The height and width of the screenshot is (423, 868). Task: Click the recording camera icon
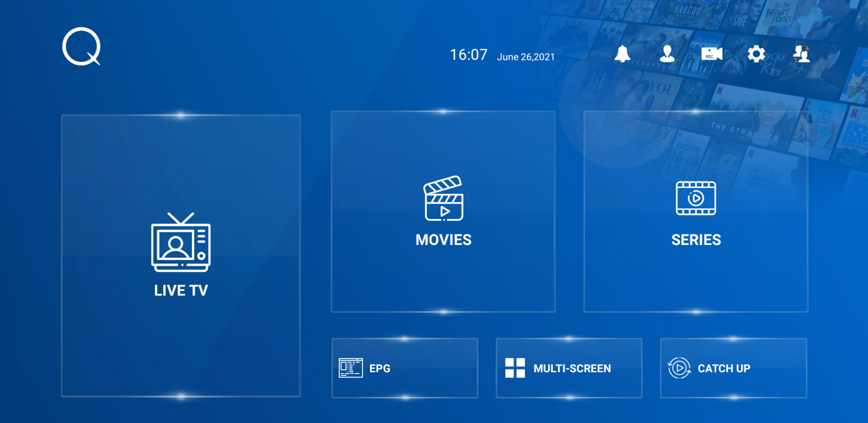(711, 55)
